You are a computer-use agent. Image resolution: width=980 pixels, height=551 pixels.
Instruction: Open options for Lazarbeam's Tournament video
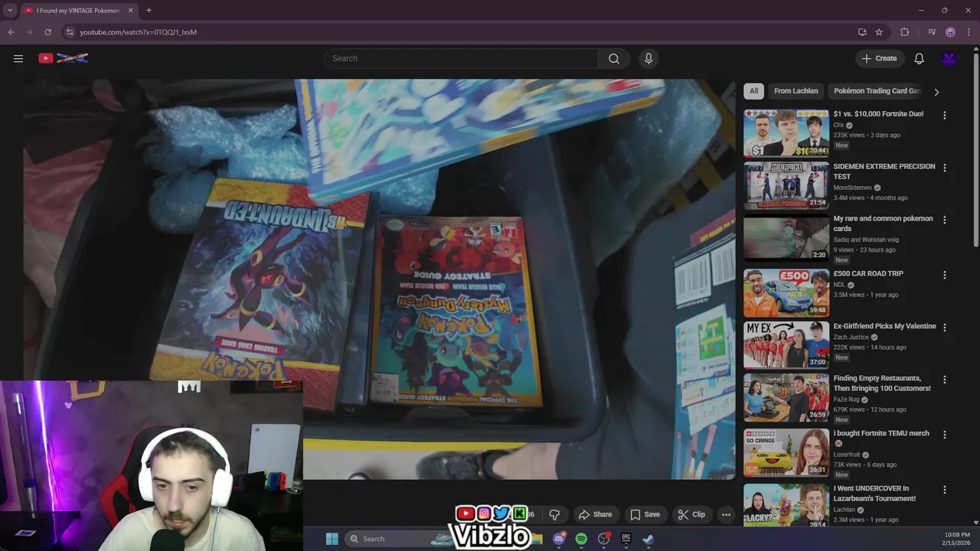(944, 490)
